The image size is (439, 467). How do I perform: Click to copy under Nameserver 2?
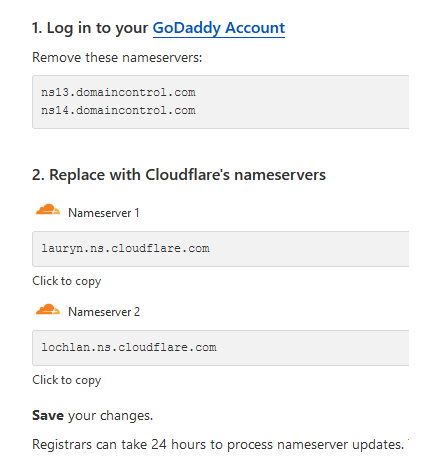click(x=67, y=380)
